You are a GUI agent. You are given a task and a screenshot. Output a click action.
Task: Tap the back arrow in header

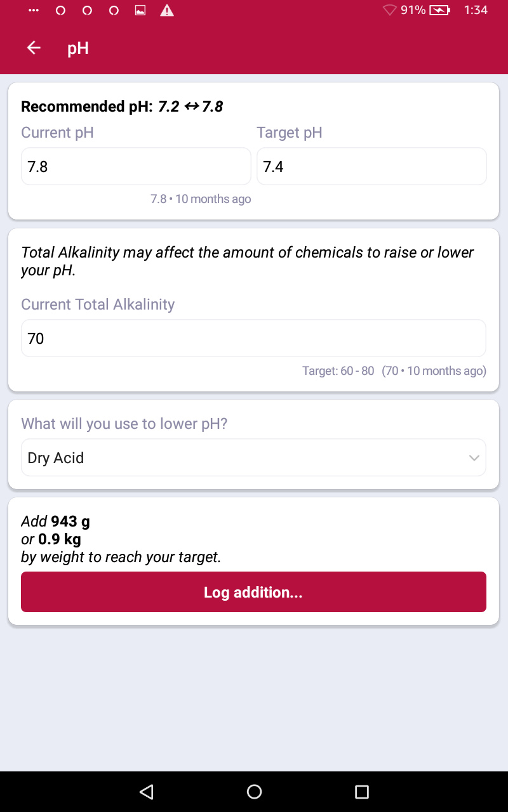(x=34, y=48)
